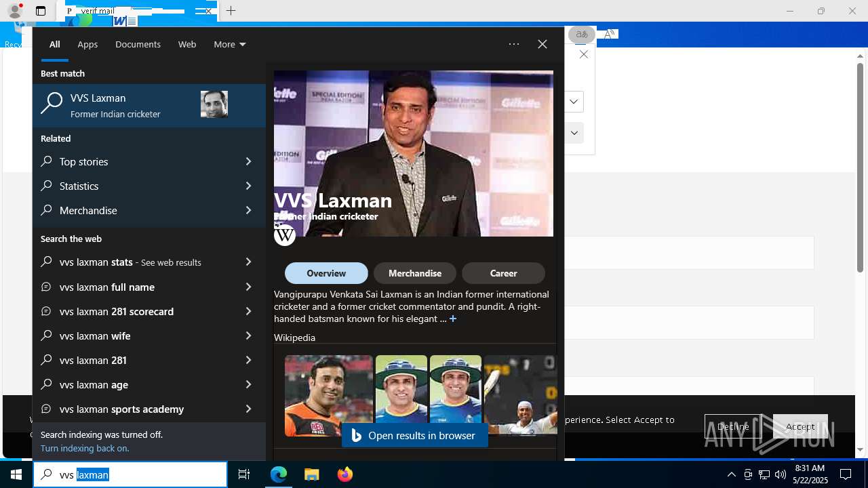Choose the 'vvs laxman 281 scorecard' suggestion
This screenshot has height=488, width=868.
[x=149, y=311]
